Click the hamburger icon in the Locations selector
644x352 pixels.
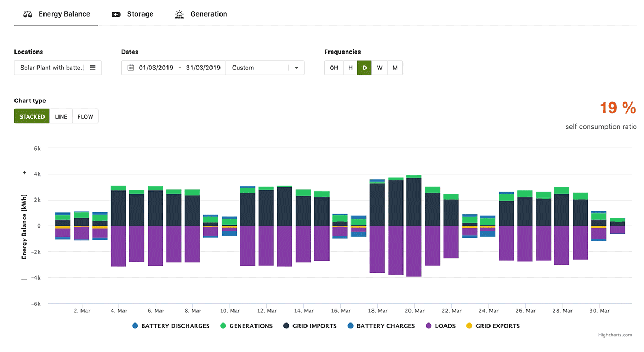92,68
